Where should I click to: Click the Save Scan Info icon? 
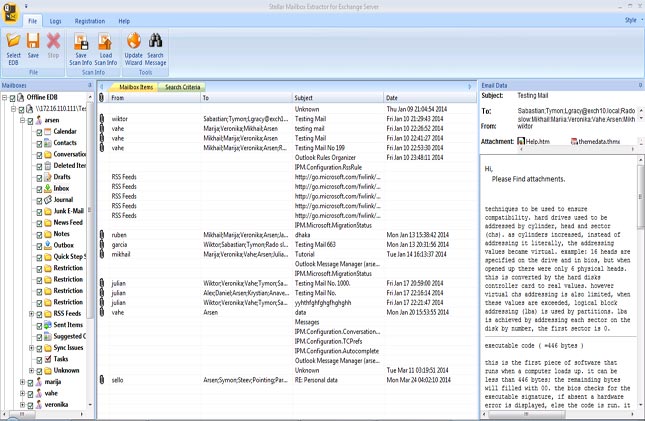pyautogui.click(x=81, y=42)
